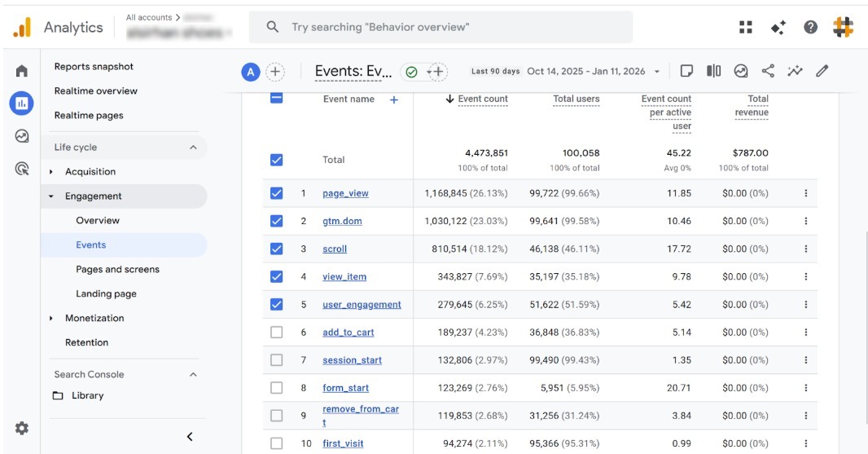Open the Insights sparkline icon
Screen dimensions: 868x454
795,71
